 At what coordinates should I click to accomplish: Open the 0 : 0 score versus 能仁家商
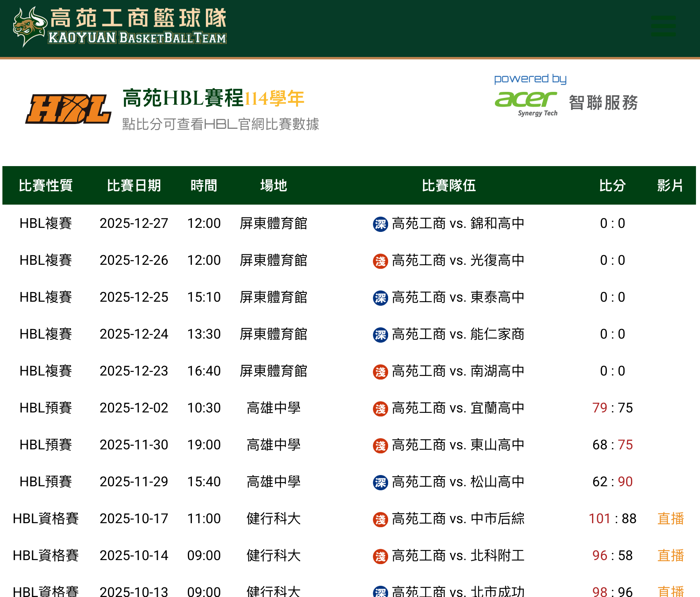click(612, 334)
